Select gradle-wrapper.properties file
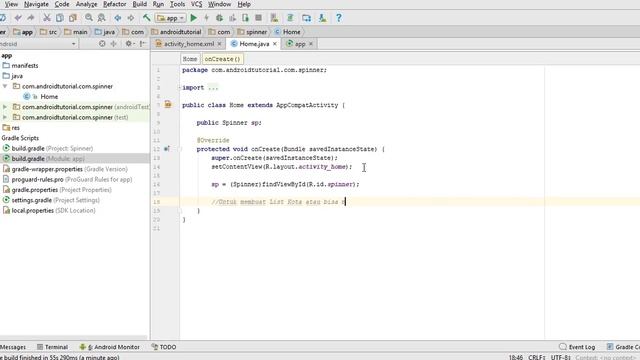 [69, 169]
